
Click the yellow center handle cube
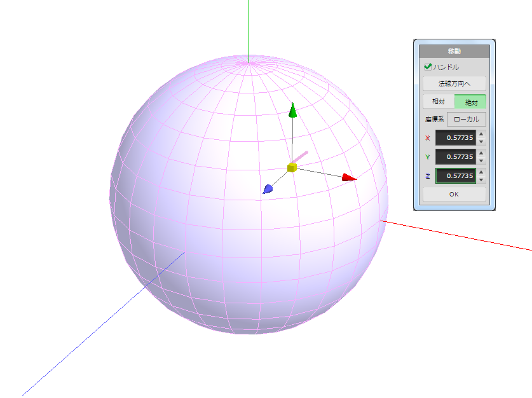click(292, 167)
